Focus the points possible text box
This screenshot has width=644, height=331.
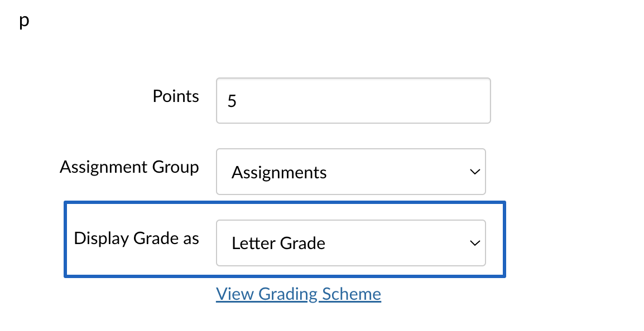coord(353,100)
